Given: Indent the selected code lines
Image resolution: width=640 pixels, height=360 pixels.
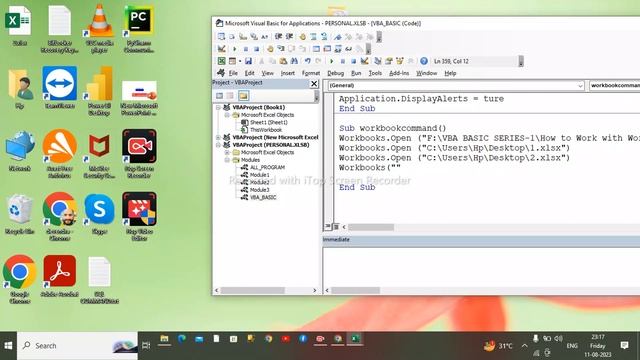Looking at the screenshot, I should (278, 37).
